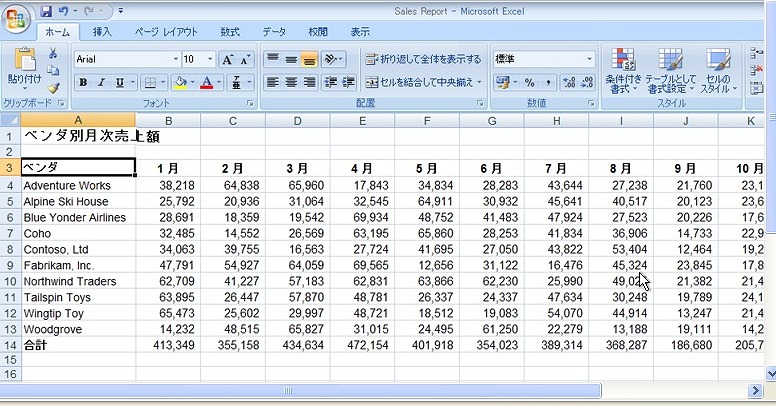The width and height of the screenshot is (776, 406).
Task: Switch to the 数式 tab
Action: click(230, 32)
